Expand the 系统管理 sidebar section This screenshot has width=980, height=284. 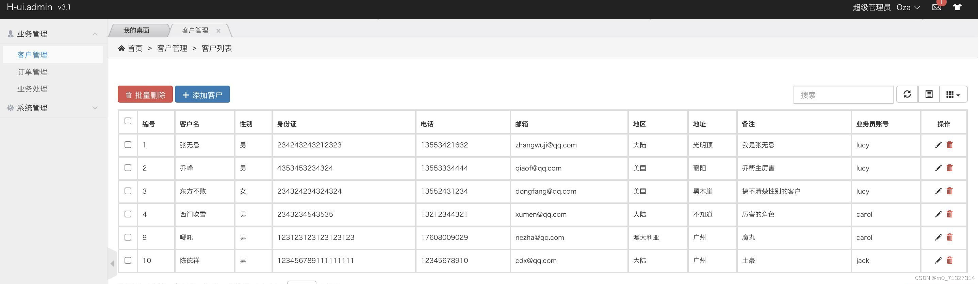(54, 108)
